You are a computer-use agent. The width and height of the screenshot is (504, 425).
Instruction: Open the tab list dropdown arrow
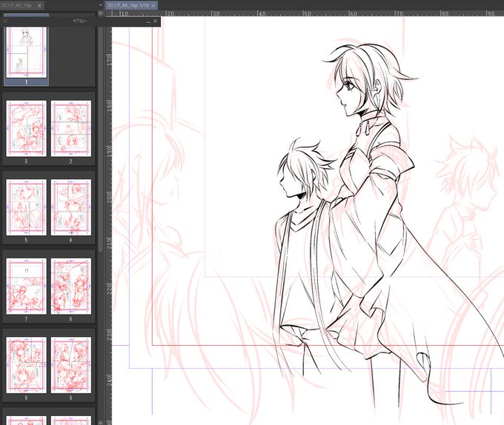[x=100, y=5]
